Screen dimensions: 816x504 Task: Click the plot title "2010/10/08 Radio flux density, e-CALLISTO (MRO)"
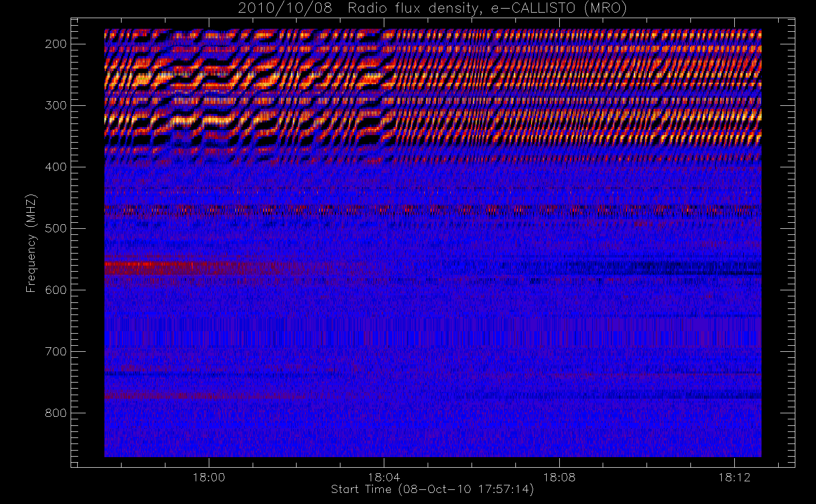pyautogui.click(x=433, y=9)
